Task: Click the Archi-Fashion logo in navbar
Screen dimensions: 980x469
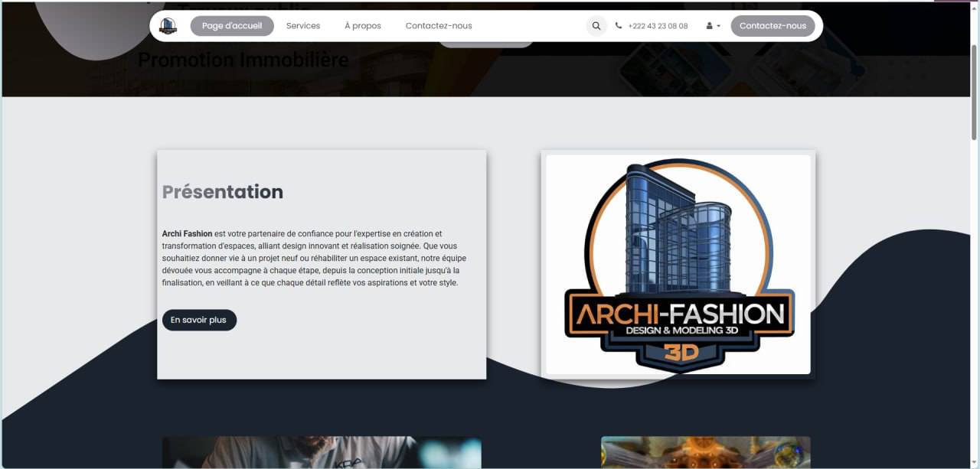Action: tap(168, 26)
